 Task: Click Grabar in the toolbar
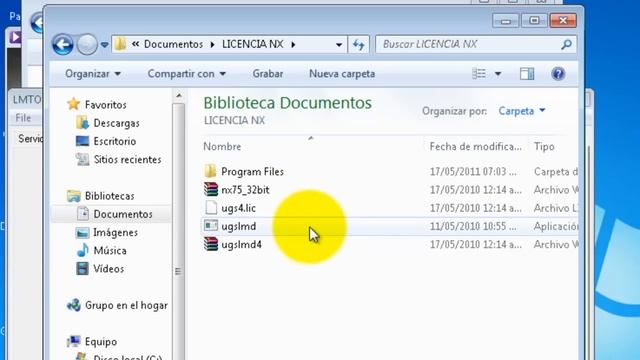tap(268, 74)
